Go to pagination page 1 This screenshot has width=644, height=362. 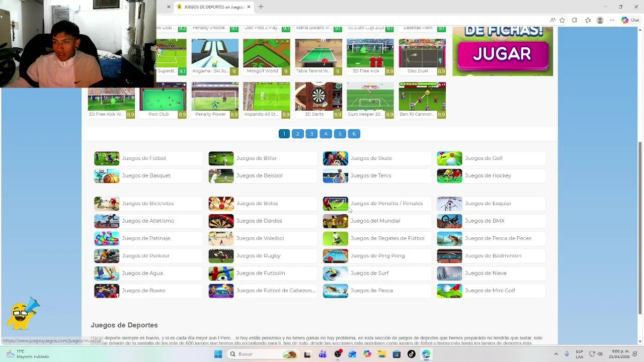284,134
